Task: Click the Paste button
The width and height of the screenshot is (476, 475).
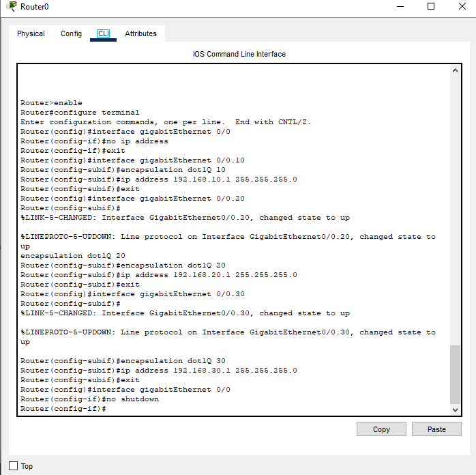Action: pyautogui.click(x=436, y=429)
